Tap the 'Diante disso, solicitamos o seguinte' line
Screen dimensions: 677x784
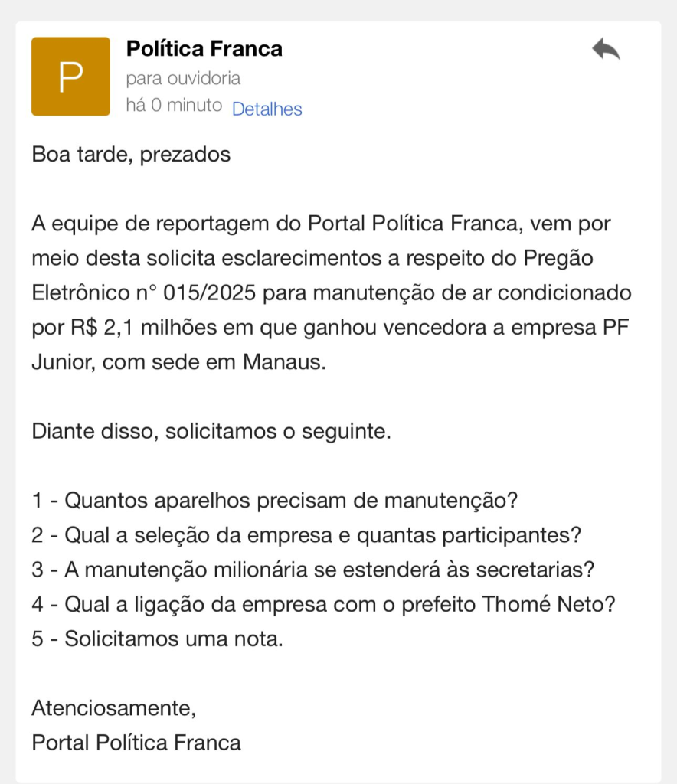(211, 431)
